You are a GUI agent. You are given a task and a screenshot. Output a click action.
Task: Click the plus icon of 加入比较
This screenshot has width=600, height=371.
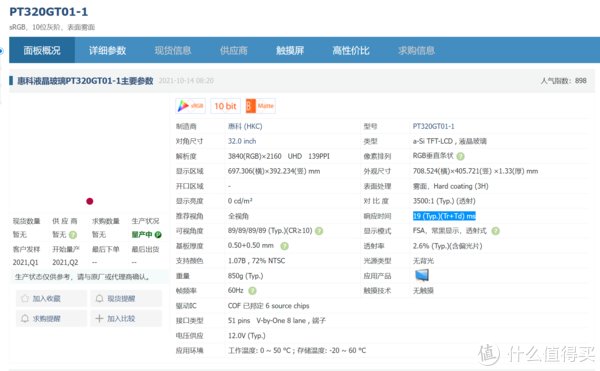pyautogui.click(x=99, y=318)
